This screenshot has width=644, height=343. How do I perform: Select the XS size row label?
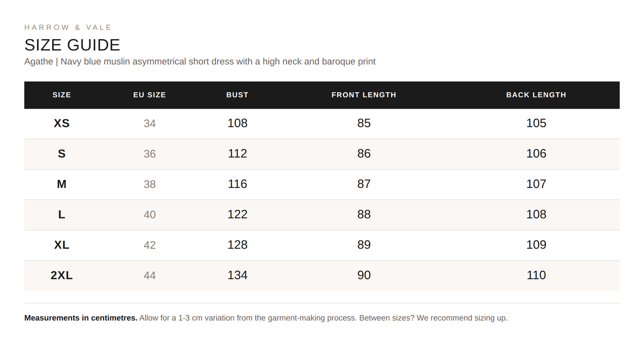pos(62,123)
